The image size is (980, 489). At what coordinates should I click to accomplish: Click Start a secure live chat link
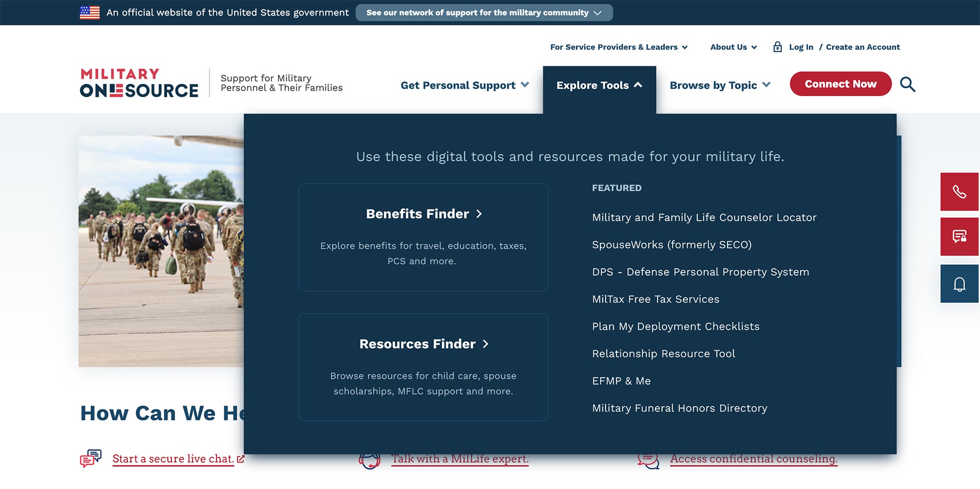click(x=173, y=459)
